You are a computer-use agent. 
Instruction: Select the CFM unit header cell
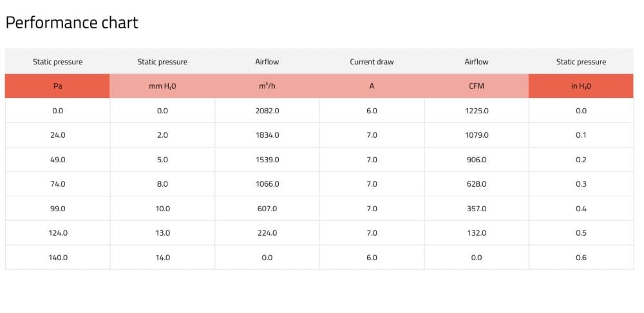click(x=477, y=86)
